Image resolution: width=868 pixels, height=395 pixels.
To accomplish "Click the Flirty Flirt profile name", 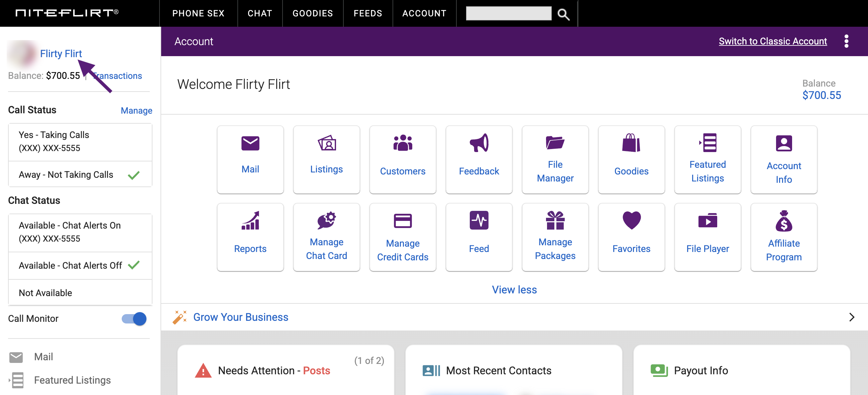I will 61,53.
